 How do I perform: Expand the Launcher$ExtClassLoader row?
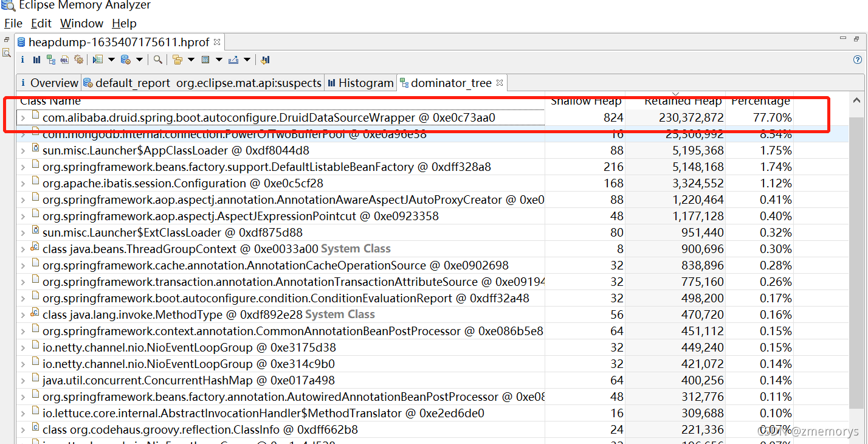point(23,232)
